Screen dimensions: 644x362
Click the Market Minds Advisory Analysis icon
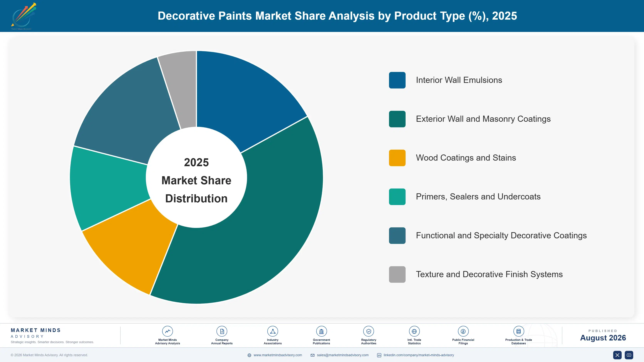pos(167,331)
